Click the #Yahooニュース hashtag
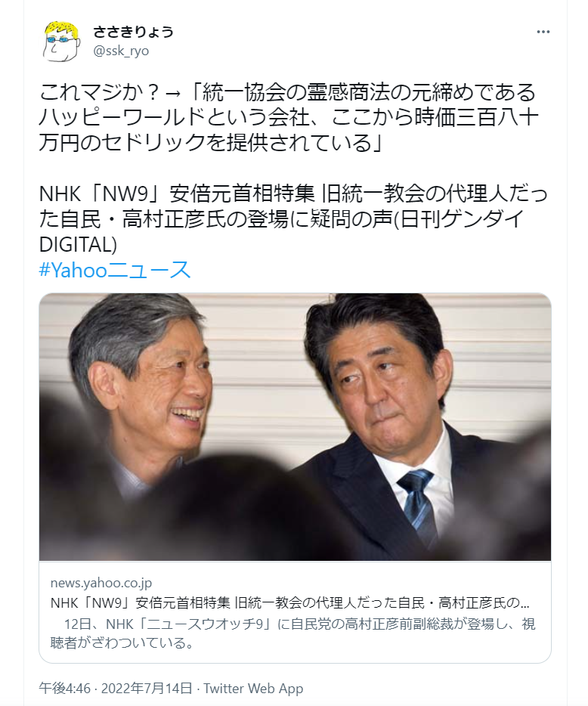 pyautogui.click(x=116, y=270)
